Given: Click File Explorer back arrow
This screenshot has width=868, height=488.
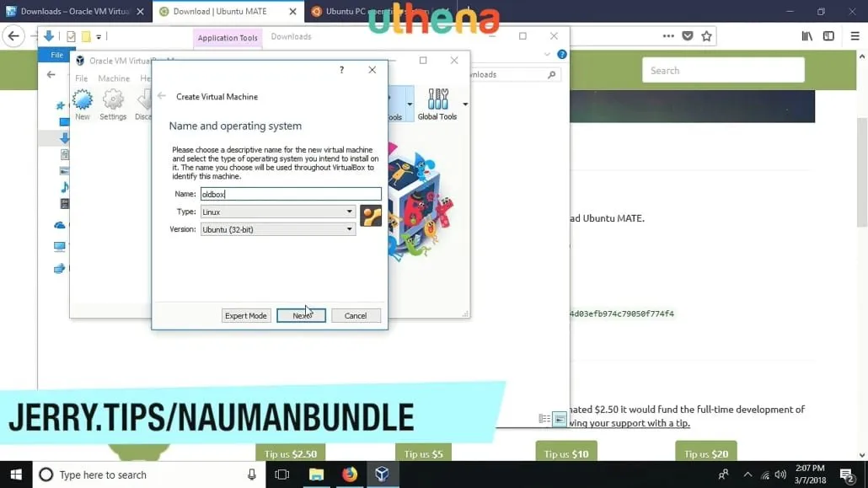Looking at the screenshot, I should [x=51, y=74].
